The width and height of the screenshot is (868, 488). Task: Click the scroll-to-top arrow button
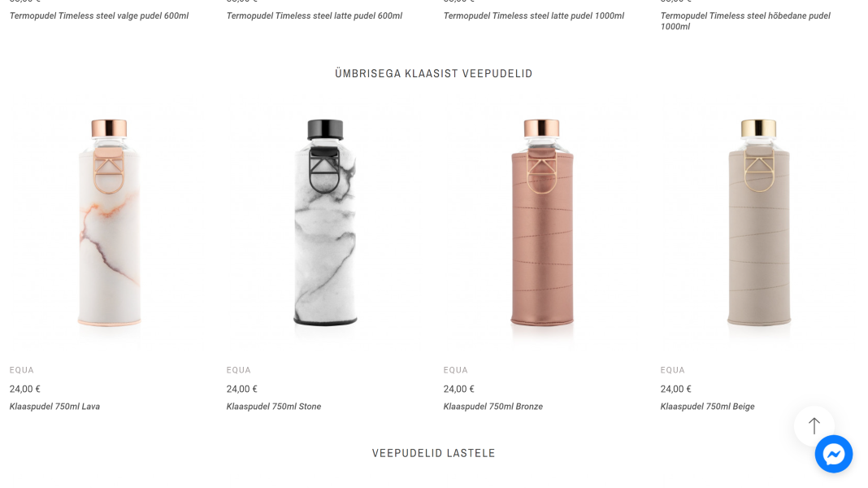814,426
